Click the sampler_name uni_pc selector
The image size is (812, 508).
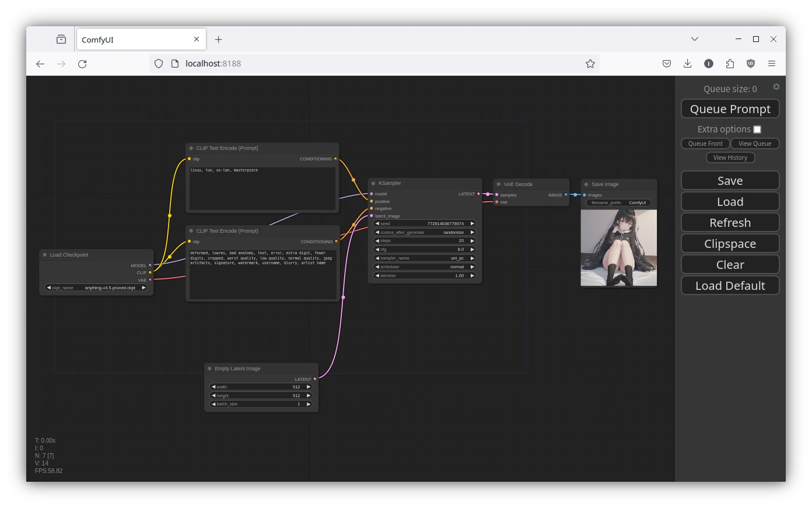424,258
